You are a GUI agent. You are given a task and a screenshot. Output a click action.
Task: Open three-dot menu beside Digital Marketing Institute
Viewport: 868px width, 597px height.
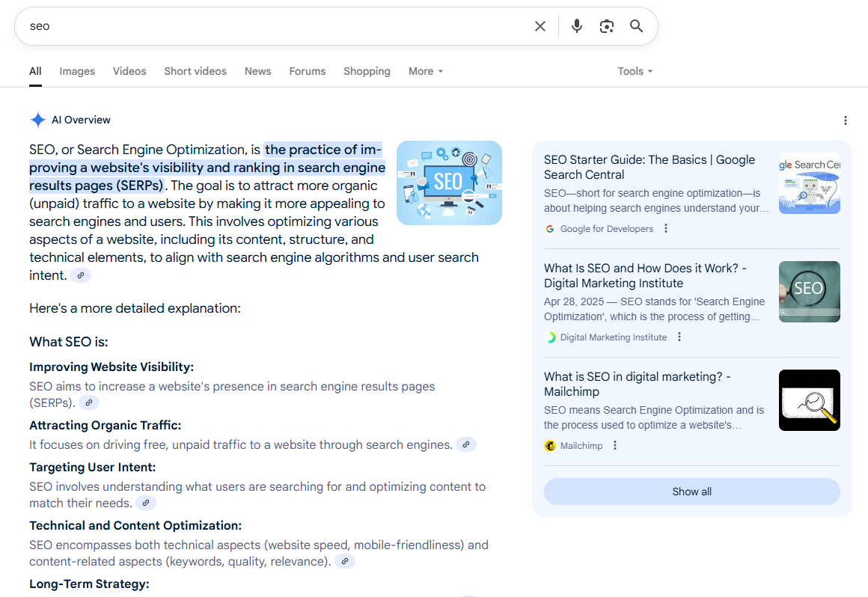tap(679, 337)
